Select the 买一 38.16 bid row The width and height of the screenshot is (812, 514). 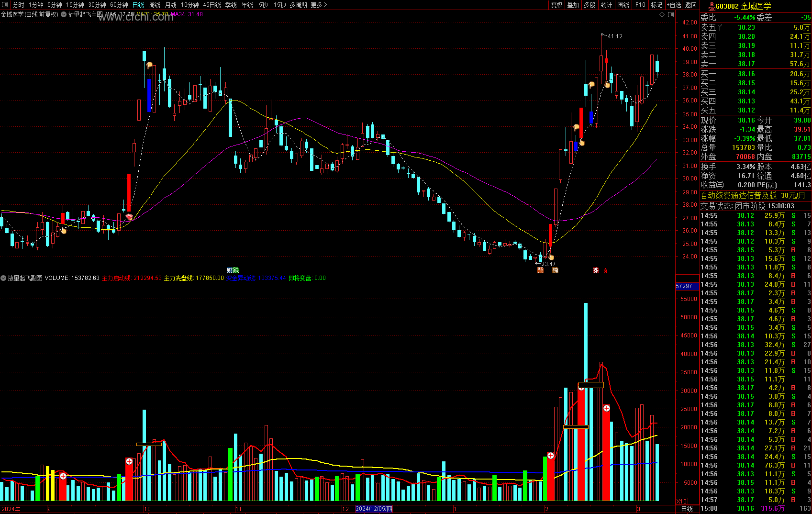tap(756, 74)
